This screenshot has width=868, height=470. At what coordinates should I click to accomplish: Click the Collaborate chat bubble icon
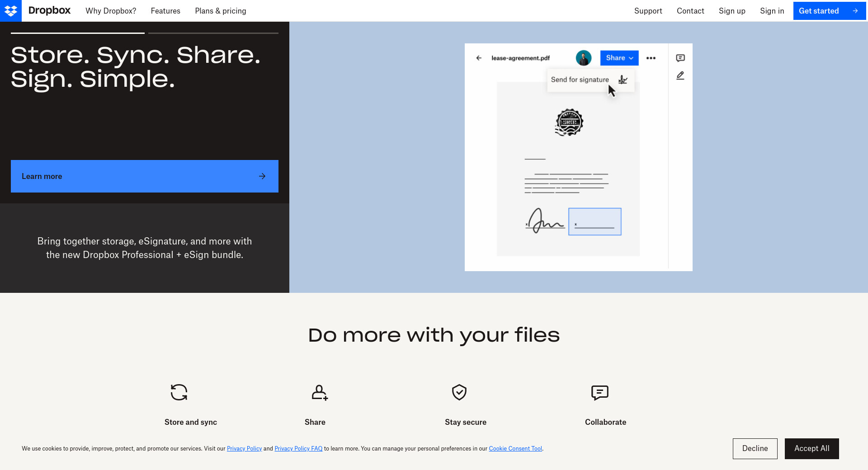click(600, 393)
